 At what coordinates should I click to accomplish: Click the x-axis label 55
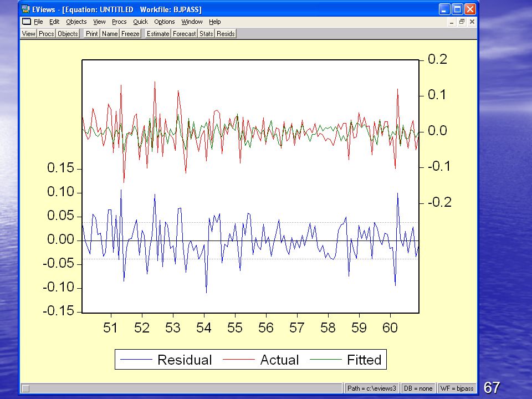point(235,328)
